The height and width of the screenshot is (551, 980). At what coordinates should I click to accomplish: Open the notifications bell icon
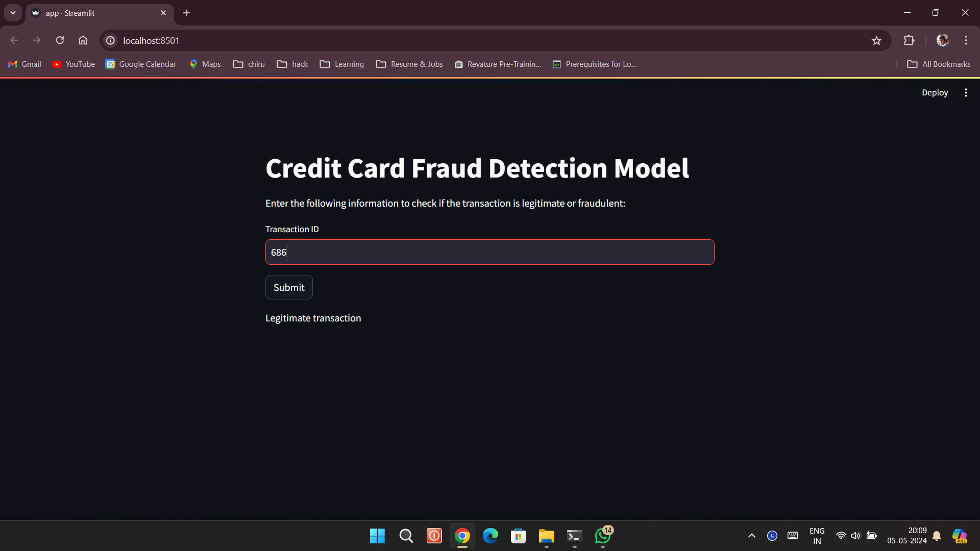pos(937,536)
